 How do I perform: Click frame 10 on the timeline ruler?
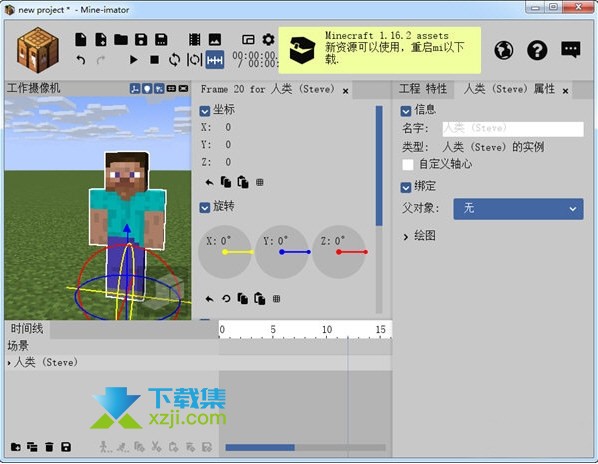pyautogui.click(x=327, y=329)
